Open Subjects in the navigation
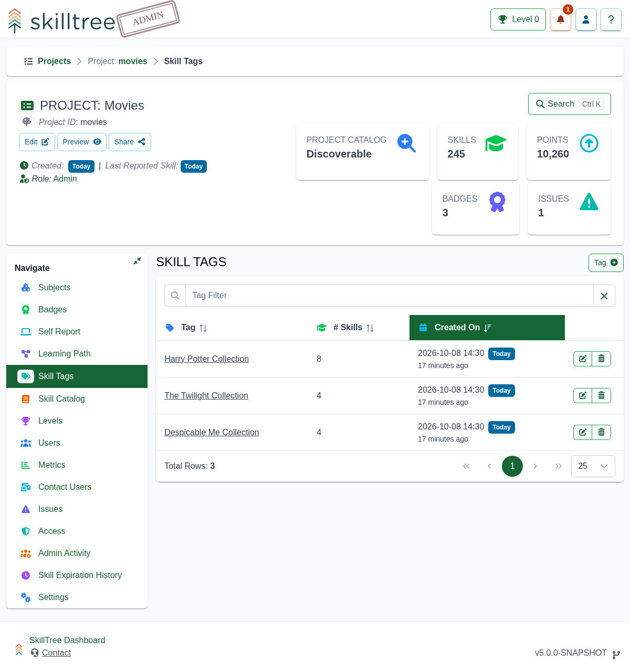 pos(77,288)
